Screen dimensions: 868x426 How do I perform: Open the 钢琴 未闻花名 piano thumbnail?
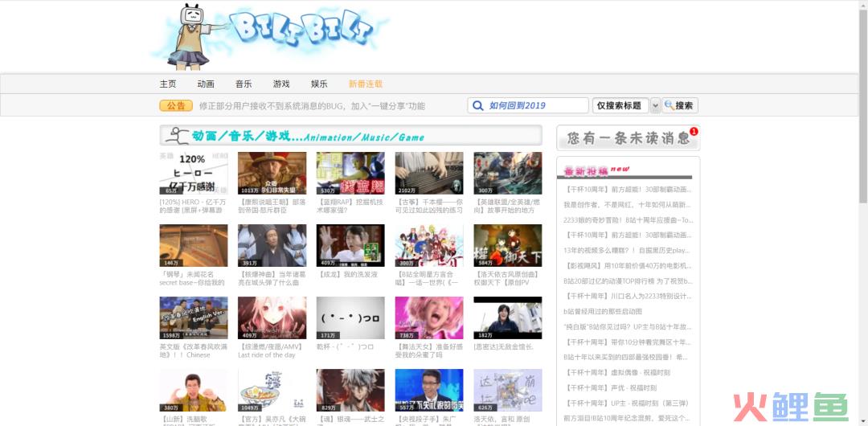pos(193,245)
